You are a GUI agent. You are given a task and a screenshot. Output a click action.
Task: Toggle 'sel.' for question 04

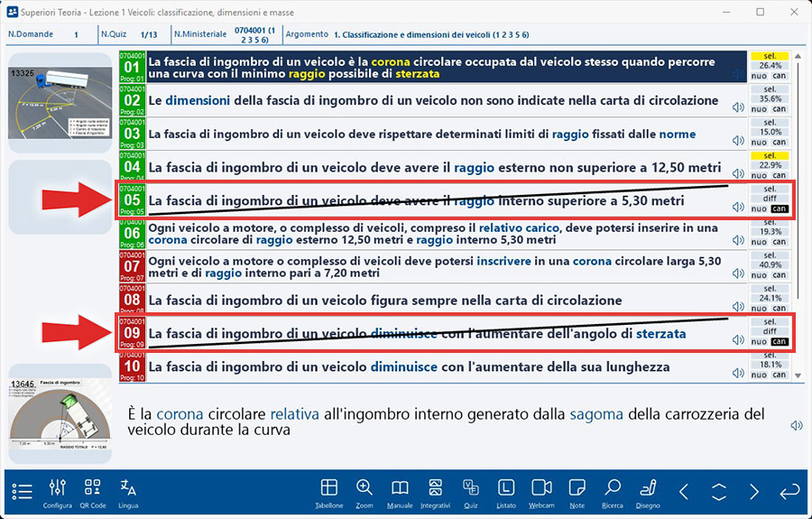pos(770,155)
